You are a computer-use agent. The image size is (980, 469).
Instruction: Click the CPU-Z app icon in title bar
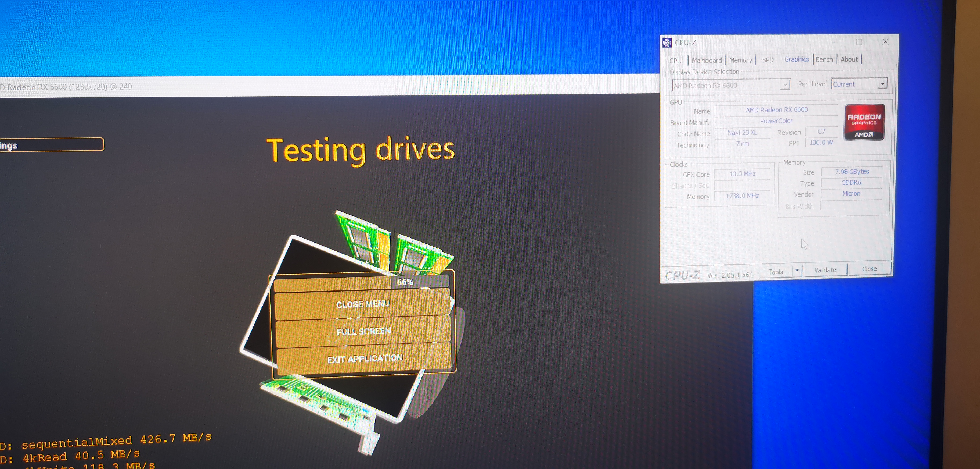(667, 43)
